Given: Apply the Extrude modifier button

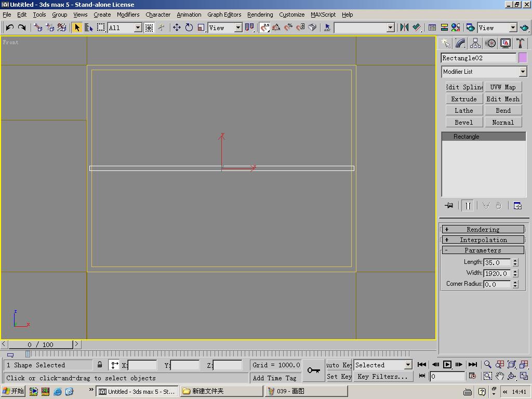Looking at the screenshot, I should [464, 99].
